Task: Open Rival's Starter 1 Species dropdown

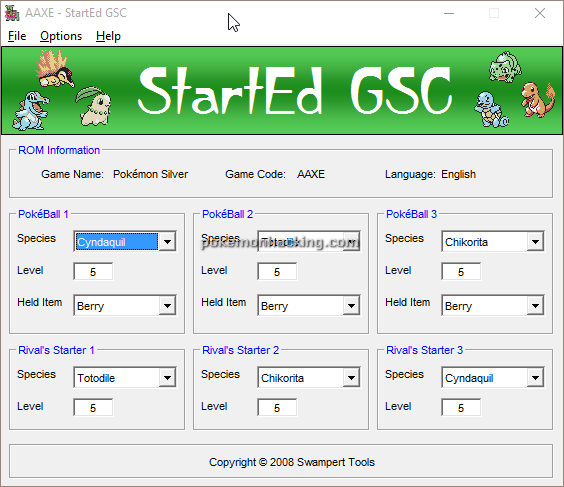Action: tap(167, 378)
